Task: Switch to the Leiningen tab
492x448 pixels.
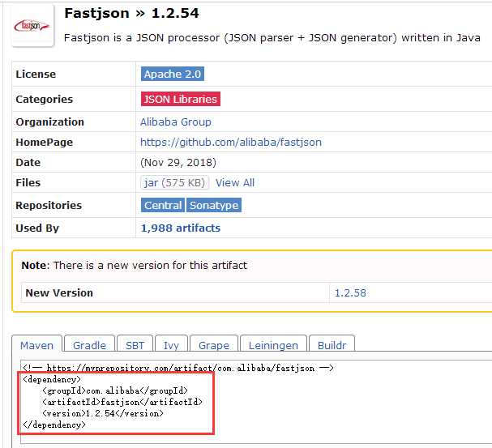Action: (273, 345)
